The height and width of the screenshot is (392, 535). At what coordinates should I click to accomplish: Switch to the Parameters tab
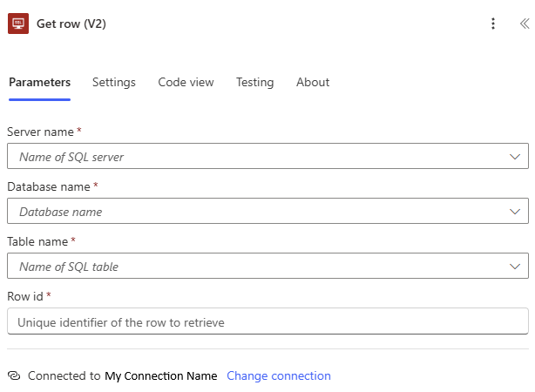pos(39,82)
